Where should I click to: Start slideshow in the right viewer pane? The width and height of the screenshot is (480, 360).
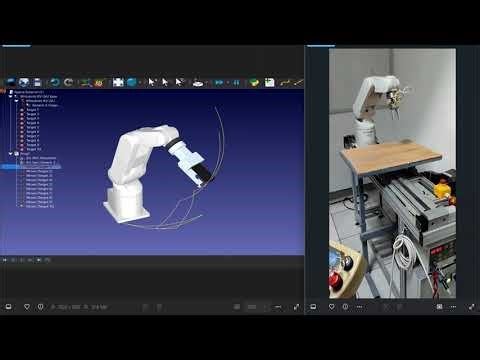tap(313, 307)
